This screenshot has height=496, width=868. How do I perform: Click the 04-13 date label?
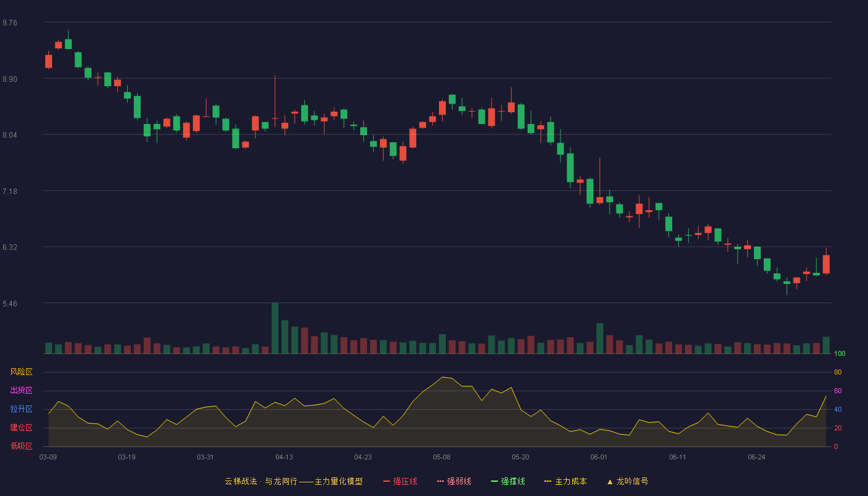[x=284, y=457]
